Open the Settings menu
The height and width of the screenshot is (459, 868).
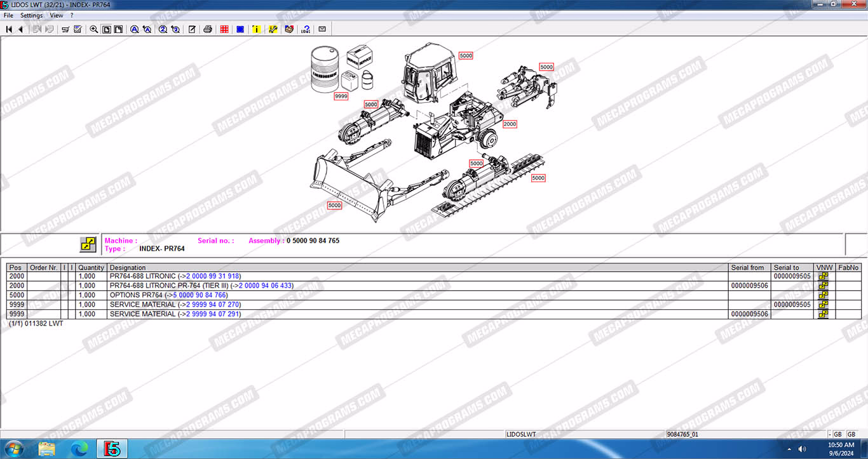[x=32, y=15]
